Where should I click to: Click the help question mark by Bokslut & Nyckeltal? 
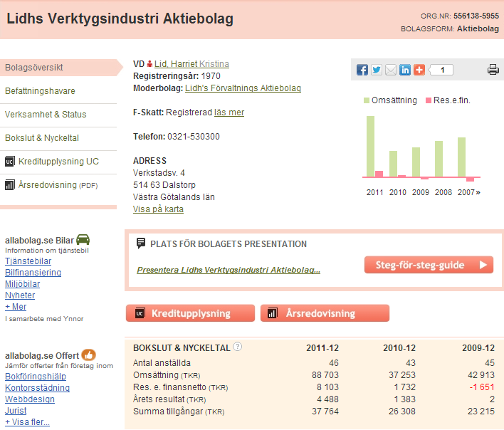pos(238,347)
